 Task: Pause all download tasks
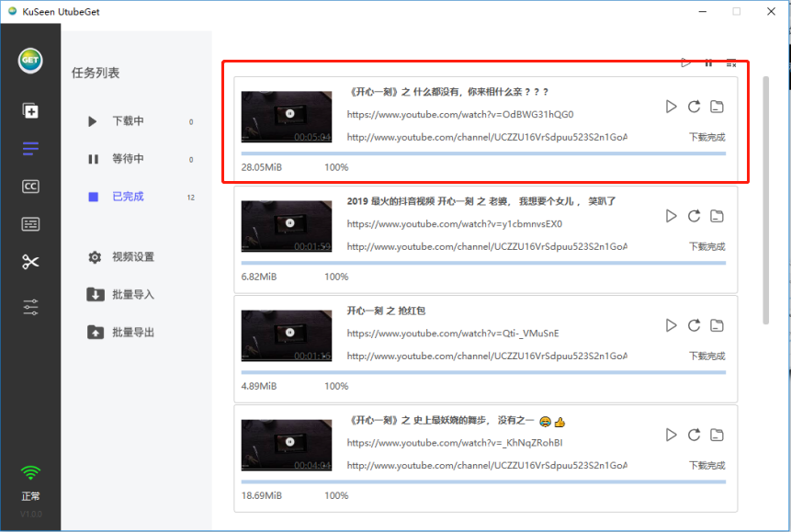pyautogui.click(x=707, y=62)
